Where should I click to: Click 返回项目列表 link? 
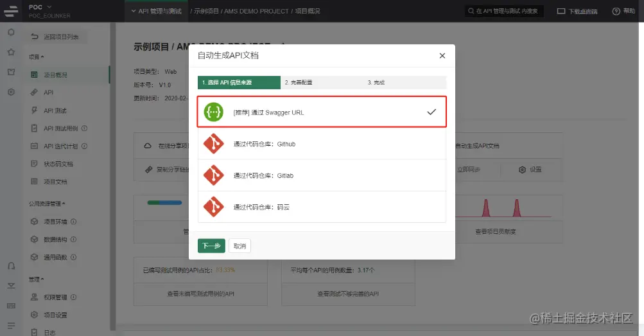[x=61, y=37]
